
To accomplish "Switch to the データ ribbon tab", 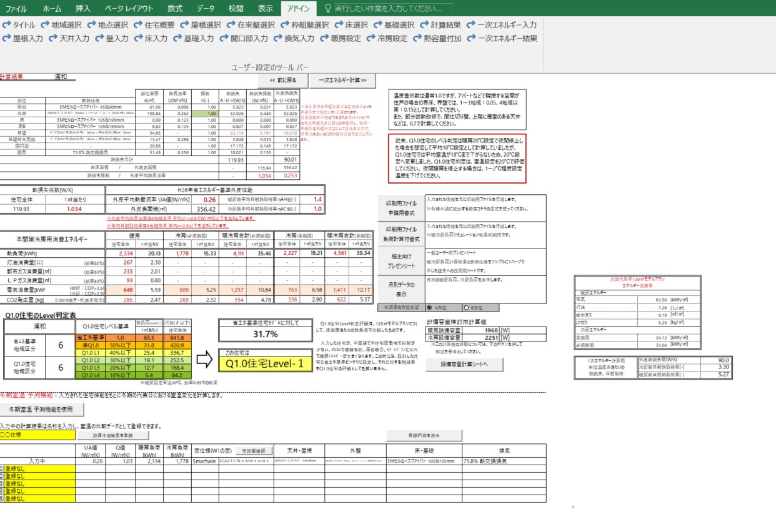I will (206, 8).
